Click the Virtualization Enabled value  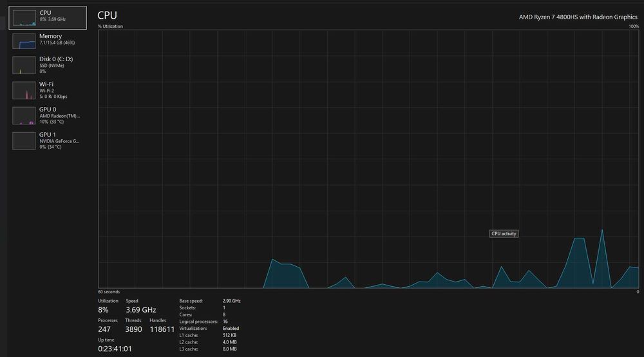[x=231, y=328]
